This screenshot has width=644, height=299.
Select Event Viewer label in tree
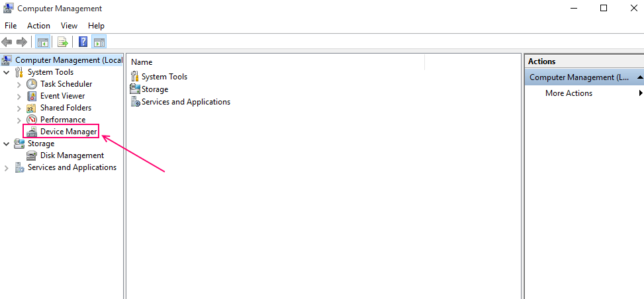[x=62, y=96]
